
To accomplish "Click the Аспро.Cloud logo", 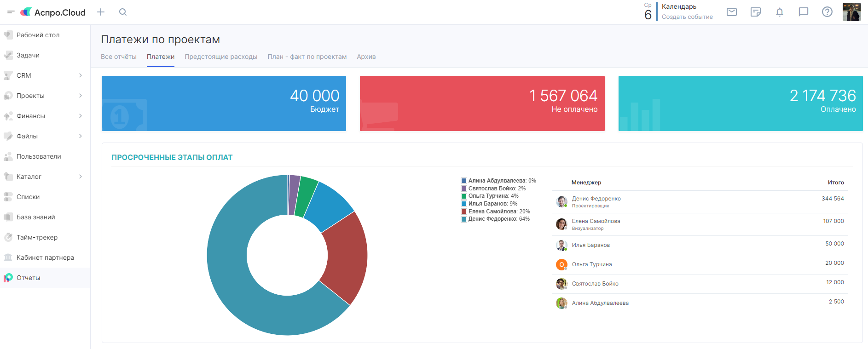I will click(53, 12).
